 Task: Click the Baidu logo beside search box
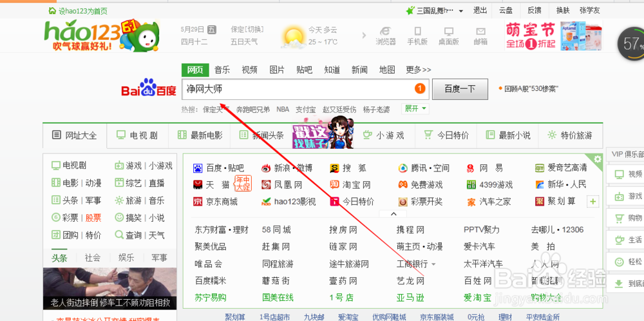149,88
